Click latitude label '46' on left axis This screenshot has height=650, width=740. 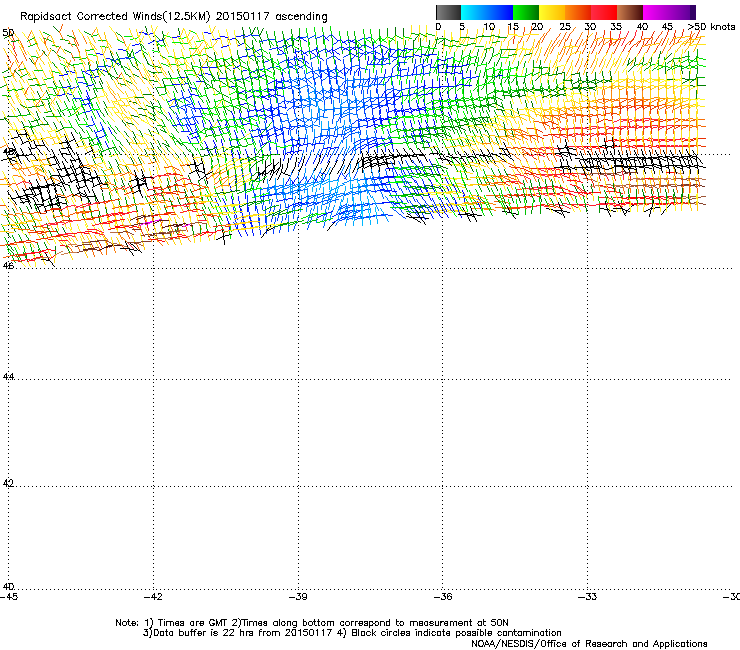[8, 266]
